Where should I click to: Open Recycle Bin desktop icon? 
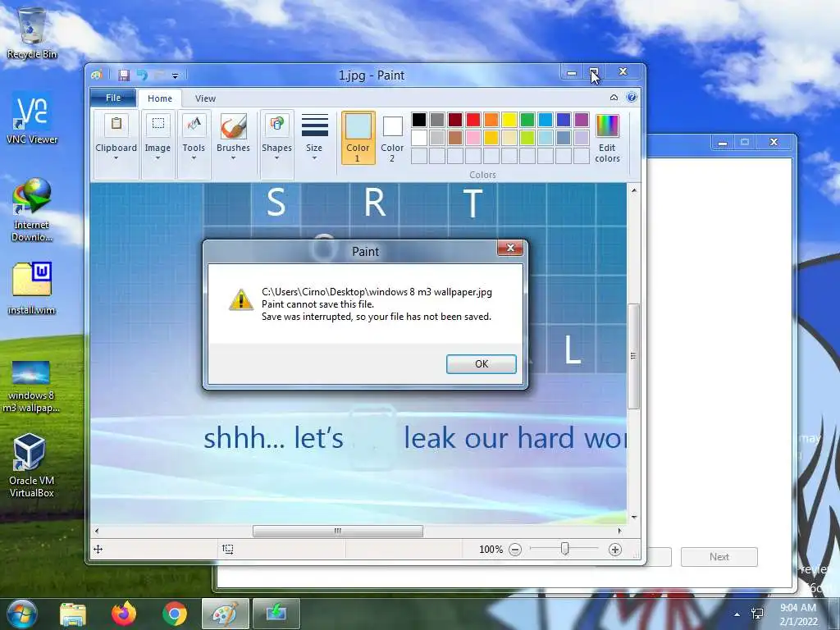click(x=32, y=33)
